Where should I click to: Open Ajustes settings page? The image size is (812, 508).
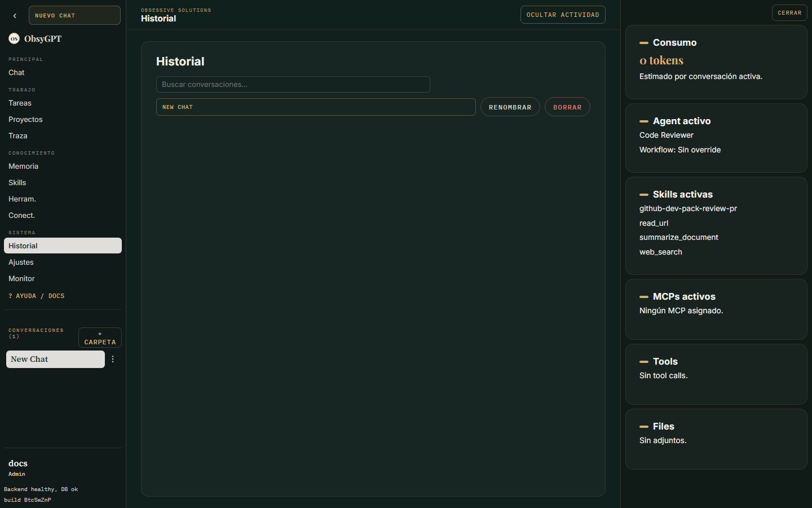point(63,262)
